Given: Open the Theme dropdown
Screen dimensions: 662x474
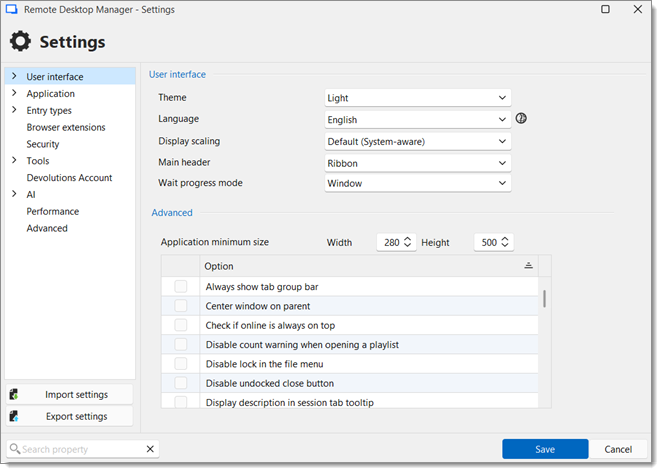Looking at the screenshot, I should pos(418,98).
